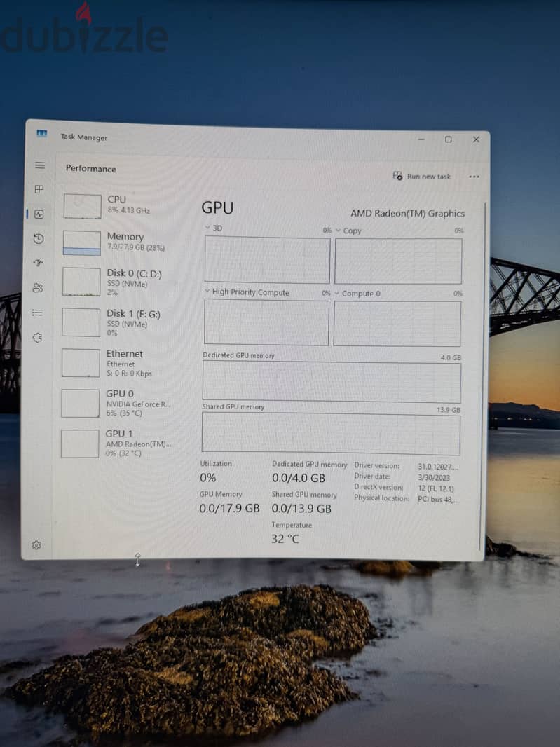Minimize the Task Manager window

421,139
